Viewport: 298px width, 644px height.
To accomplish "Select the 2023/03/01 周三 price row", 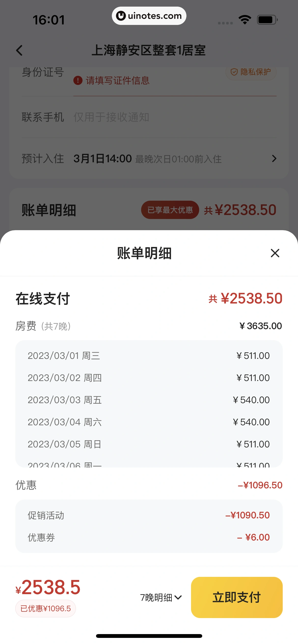I will [x=149, y=356].
